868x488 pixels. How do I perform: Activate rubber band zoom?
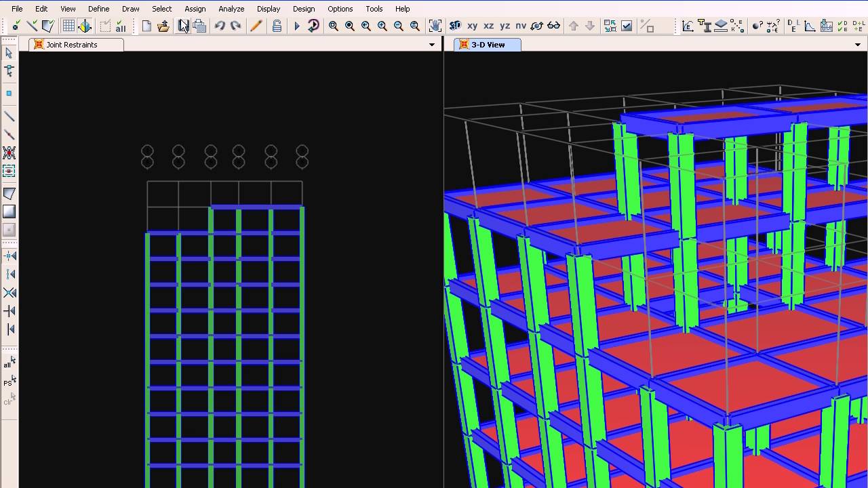click(x=334, y=26)
